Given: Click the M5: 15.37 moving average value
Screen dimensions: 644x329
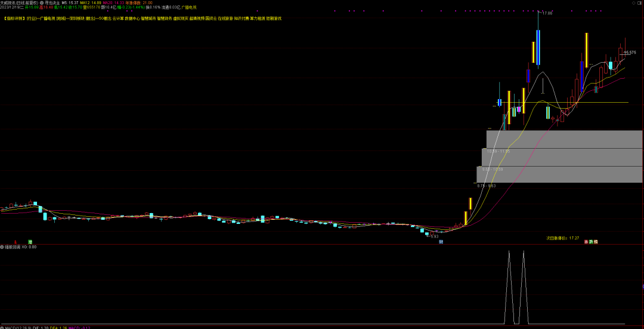Looking at the screenshot, I should point(70,2).
